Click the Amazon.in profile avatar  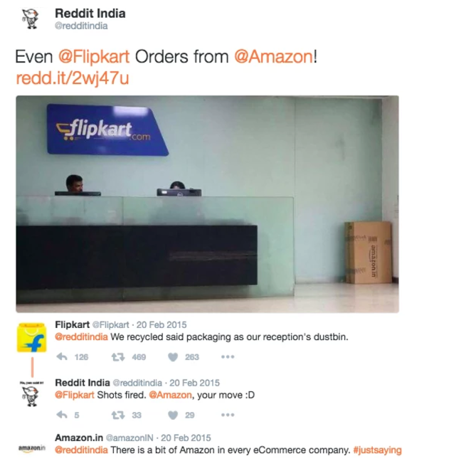[32, 448]
